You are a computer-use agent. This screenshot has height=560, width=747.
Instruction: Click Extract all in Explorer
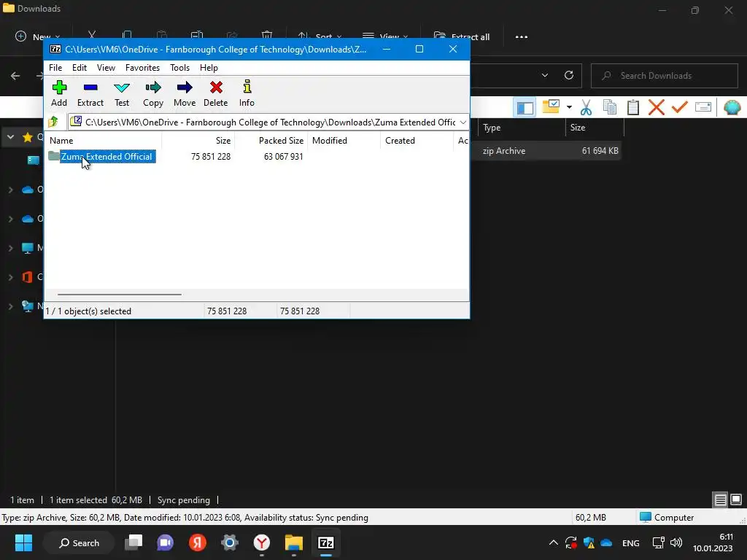tap(461, 36)
